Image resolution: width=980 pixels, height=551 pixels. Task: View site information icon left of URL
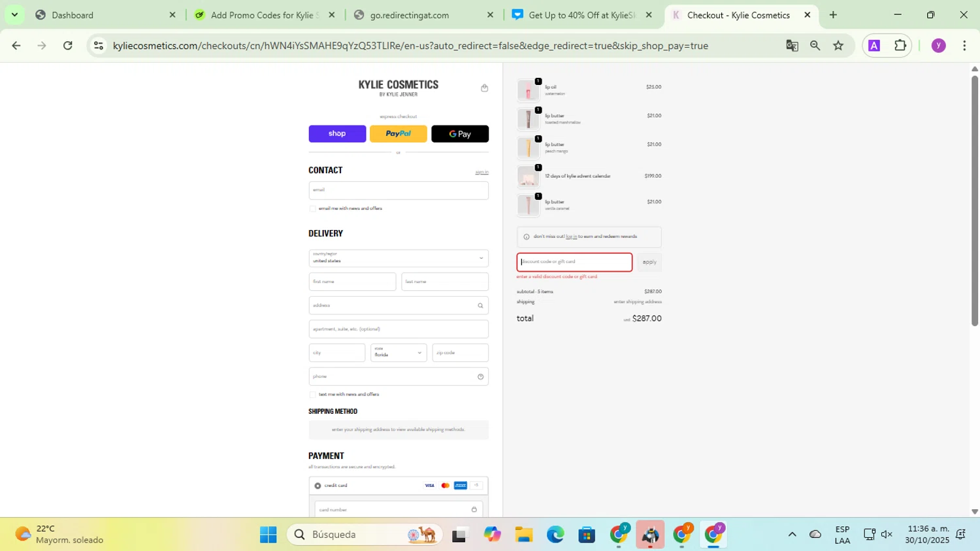tap(99, 46)
